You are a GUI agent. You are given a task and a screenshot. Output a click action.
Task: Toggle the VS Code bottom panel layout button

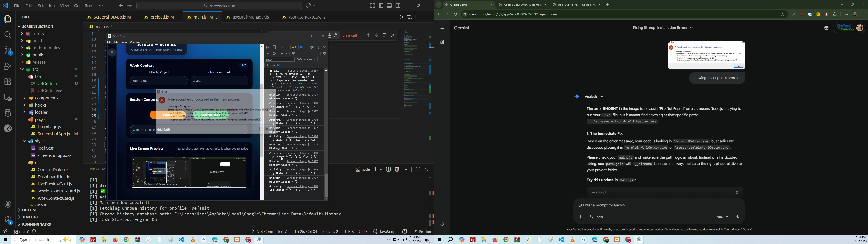pyautogui.click(x=389, y=5)
